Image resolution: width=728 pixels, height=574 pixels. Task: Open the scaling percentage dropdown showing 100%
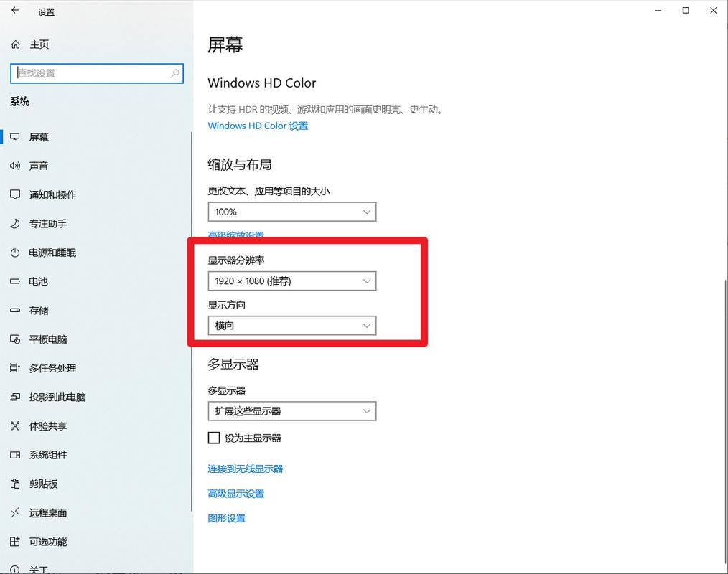tap(292, 212)
